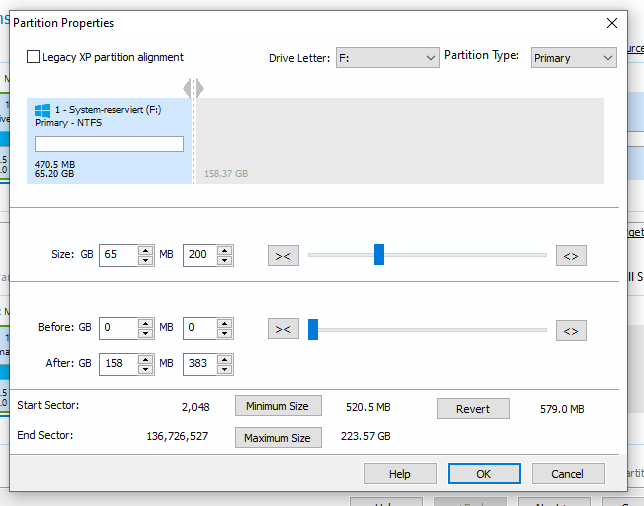Click the Windows logo on partition
Viewport: 644px width, 506px height.
coord(42,110)
